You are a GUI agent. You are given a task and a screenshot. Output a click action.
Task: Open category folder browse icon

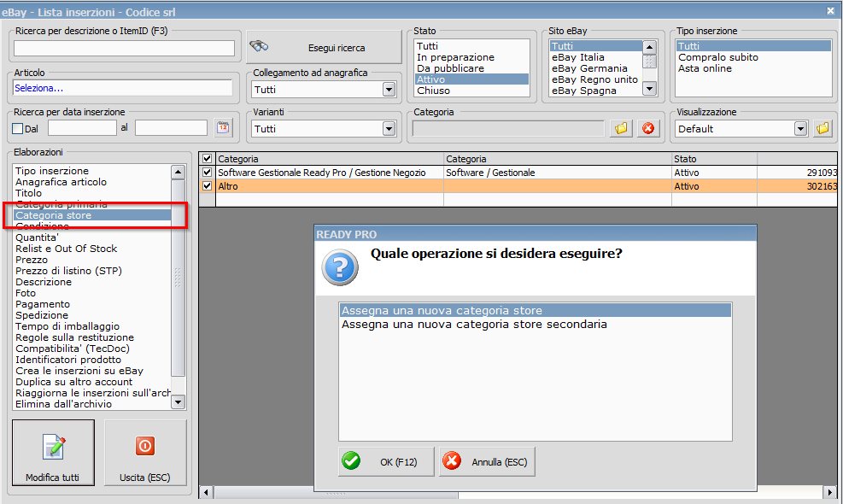pos(621,128)
